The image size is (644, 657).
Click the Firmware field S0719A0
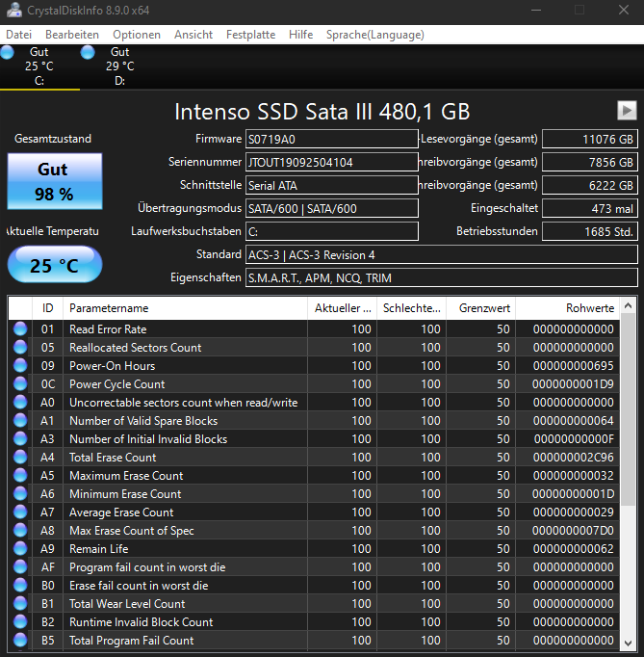[332, 139]
